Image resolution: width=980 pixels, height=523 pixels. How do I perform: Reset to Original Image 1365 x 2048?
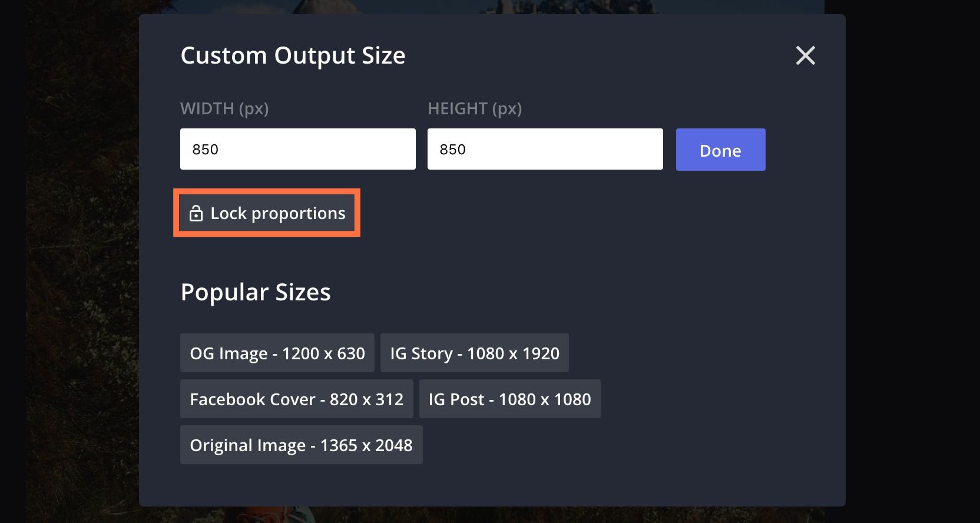pyautogui.click(x=301, y=445)
